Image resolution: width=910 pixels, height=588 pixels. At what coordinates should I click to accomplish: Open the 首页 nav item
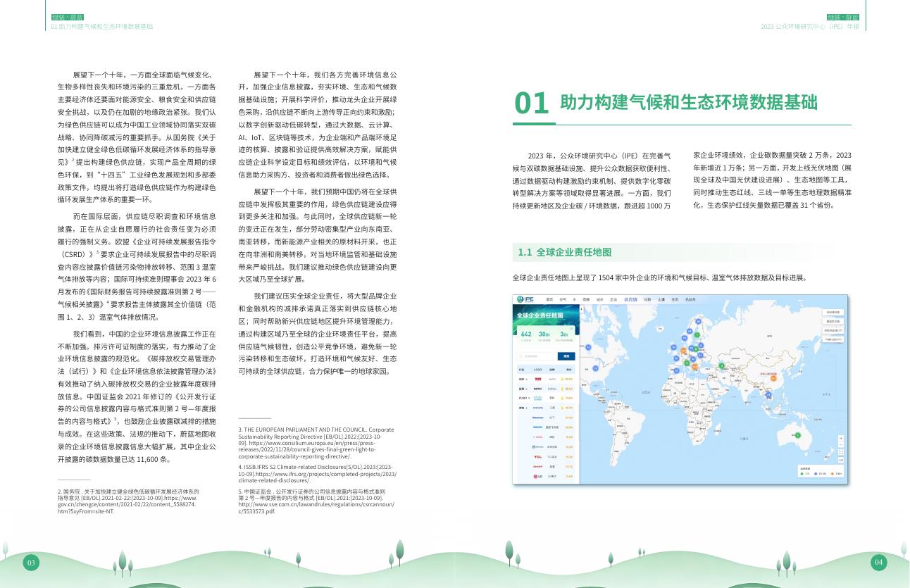click(x=549, y=299)
